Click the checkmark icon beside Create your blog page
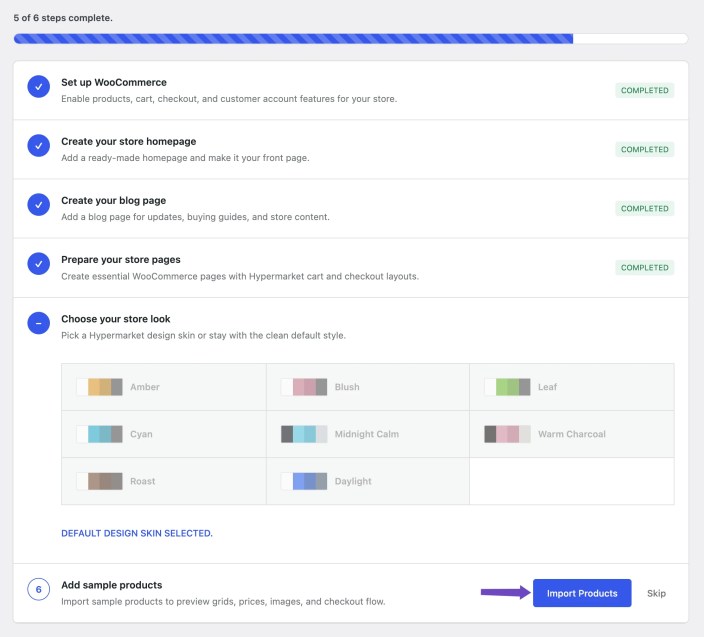Image resolution: width=704 pixels, height=637 pixels. click(39, 205)
